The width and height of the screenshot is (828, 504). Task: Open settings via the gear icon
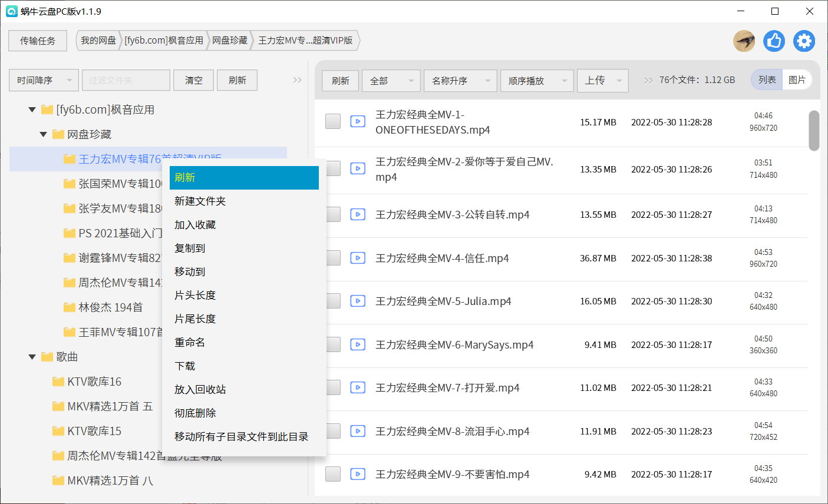(804, 41)
